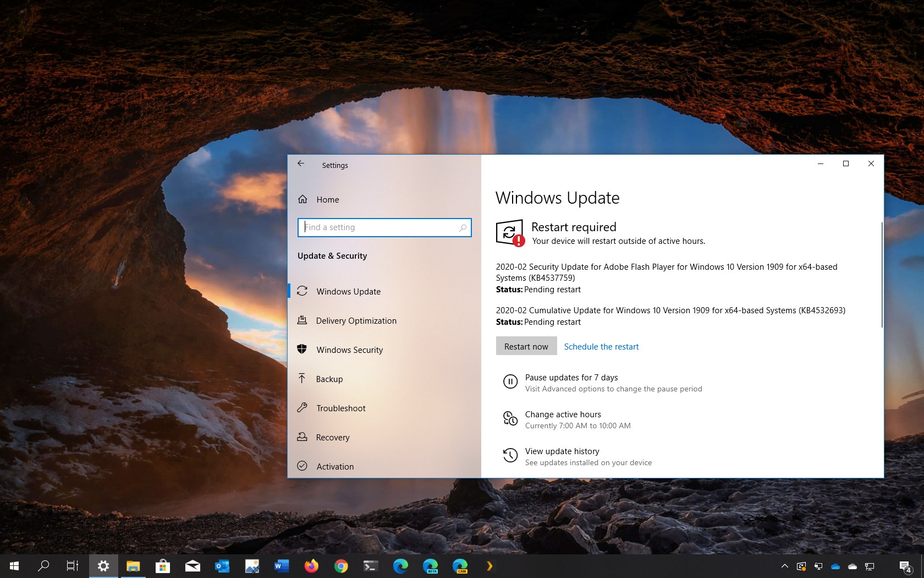924x578 pixels.
Task: Click the update history icon
Action: click(510, 455)
